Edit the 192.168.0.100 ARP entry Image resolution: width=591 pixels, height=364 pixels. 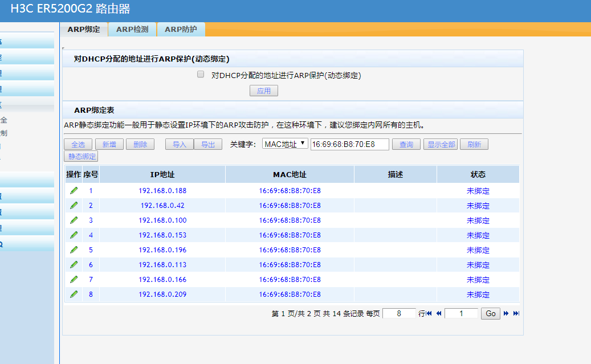pyautogui.click(x=74, y=220)
